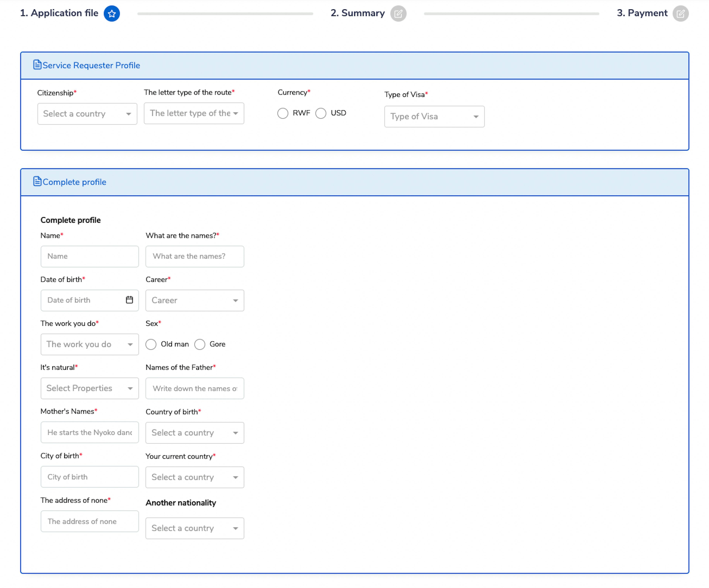Go to the 1. Application file step

pyautogui.click(x=59, y=13)
